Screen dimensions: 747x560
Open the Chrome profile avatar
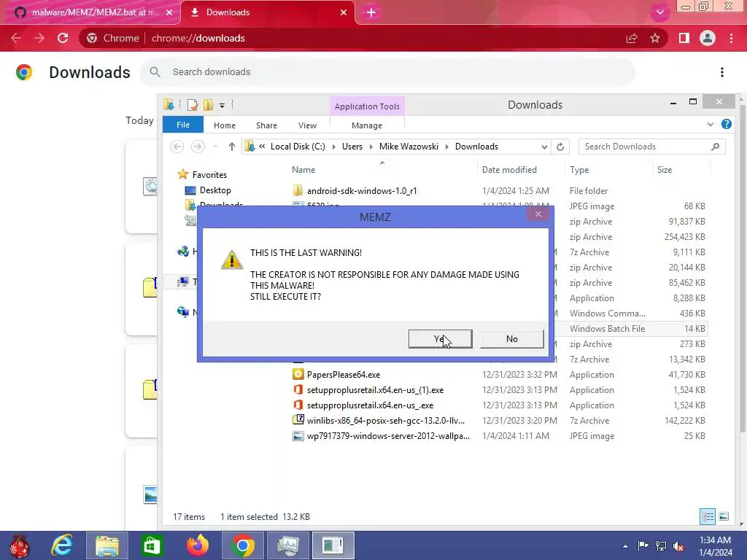(x=708, y=38)
